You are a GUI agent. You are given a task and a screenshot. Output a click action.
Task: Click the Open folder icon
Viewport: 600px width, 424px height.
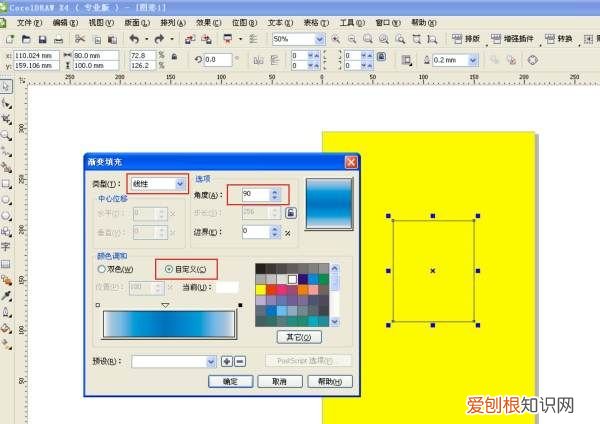pyautogui.click(x=26, y=39)
